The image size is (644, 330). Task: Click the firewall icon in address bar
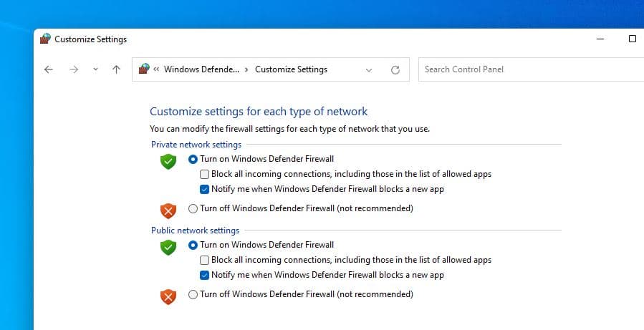(x=145, y=69)
